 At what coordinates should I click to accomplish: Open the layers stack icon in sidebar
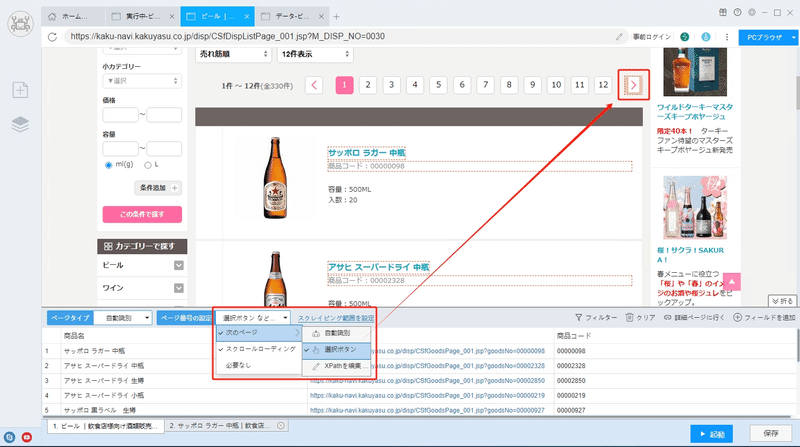coord(20,124)
